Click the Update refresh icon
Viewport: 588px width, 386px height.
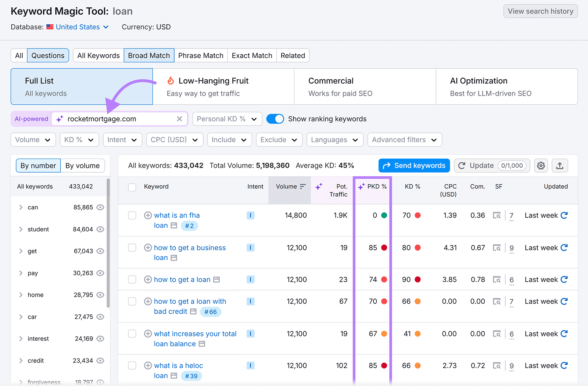point(462,165)
